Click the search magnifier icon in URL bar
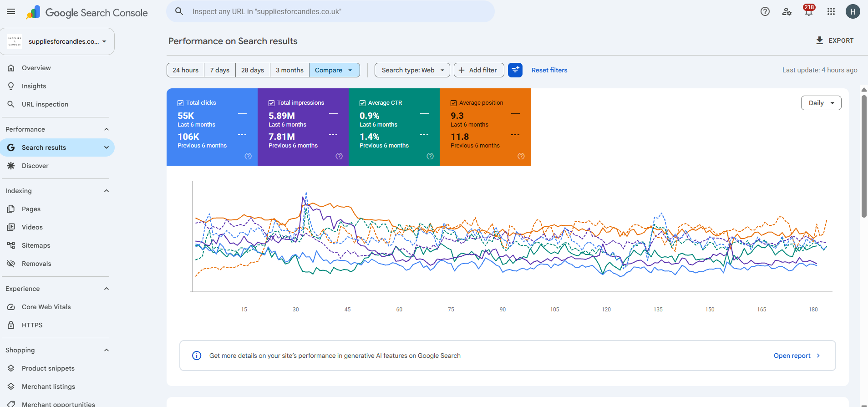Viewport: 868px width, 407px height. click(x=179, y=11)
